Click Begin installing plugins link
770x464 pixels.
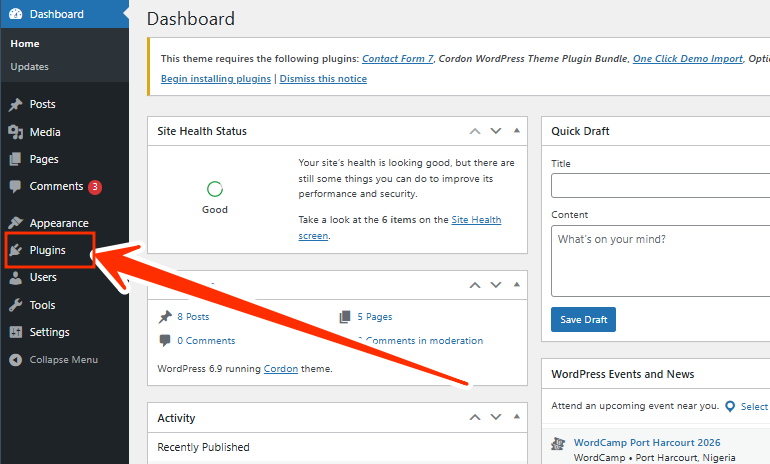coord(216,79)
